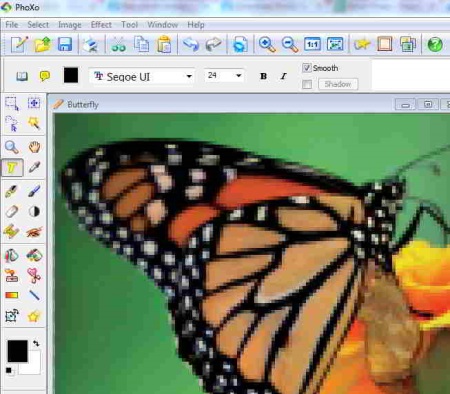Toggle Bold text formatting

[x=263, y=76]
